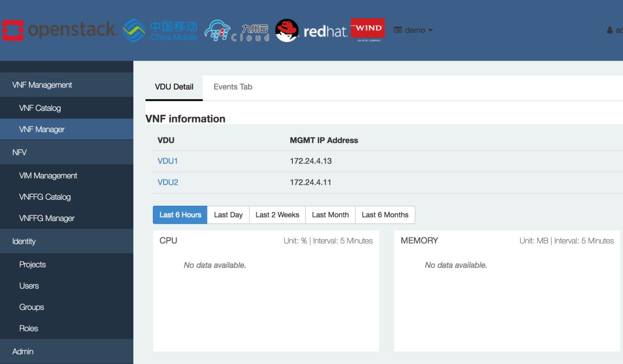
Task: Expand the Admin sidebar section
Action: [23, 351]
